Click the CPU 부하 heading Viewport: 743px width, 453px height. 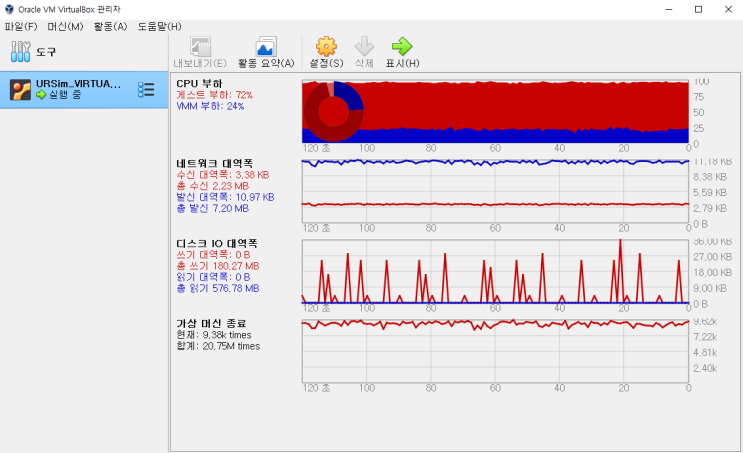[199, 83]
